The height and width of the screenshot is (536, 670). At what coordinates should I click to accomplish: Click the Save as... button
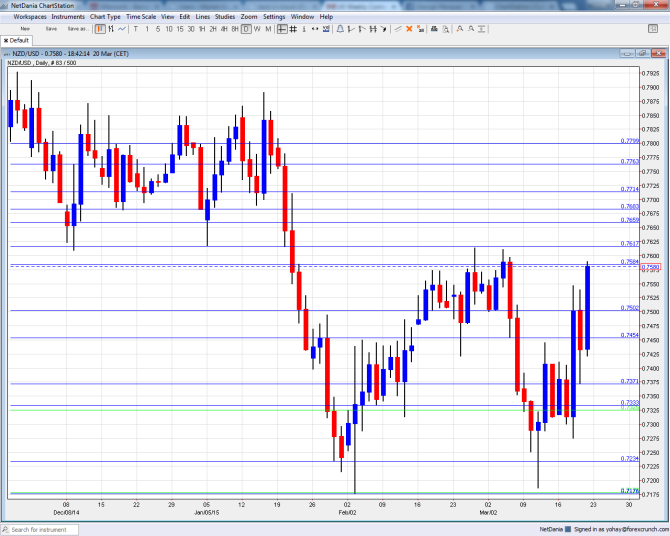coord(78,29)
